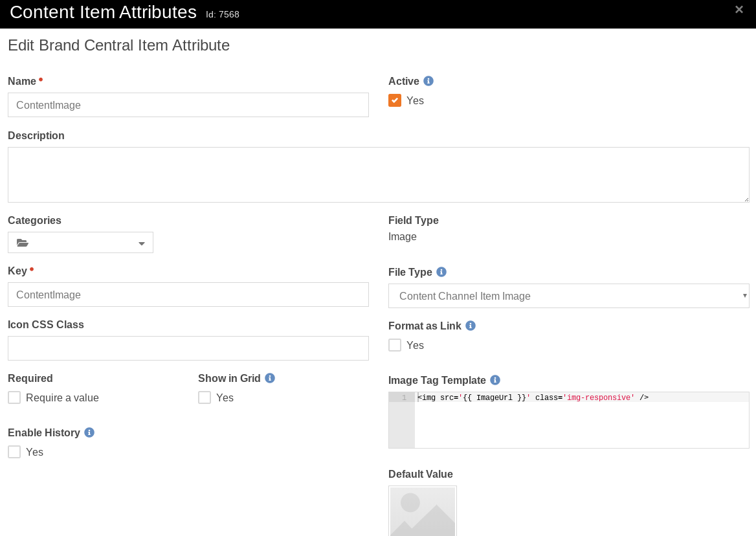Open the File Type dropdown
This screenshot has width=756, height=536.
[569, 296]
